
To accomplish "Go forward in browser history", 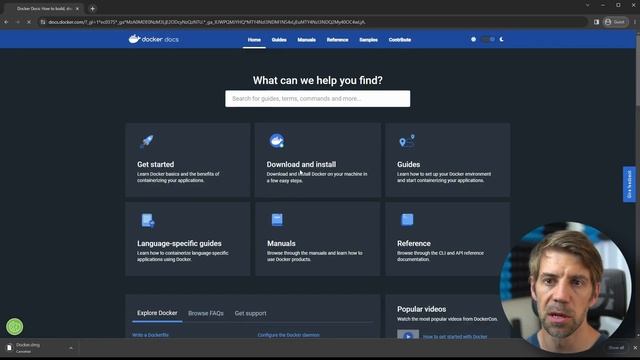I will (x=18, y=22).
